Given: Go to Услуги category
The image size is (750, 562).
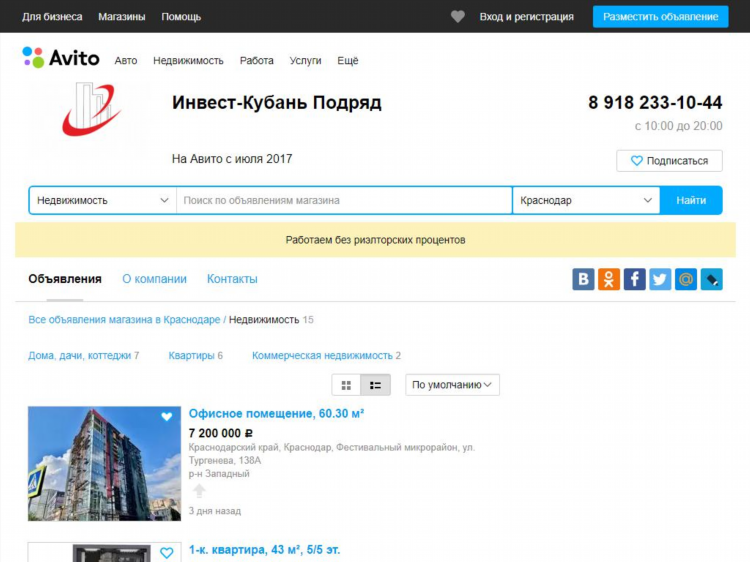Looking at the screenshot, I should point(305,61).
